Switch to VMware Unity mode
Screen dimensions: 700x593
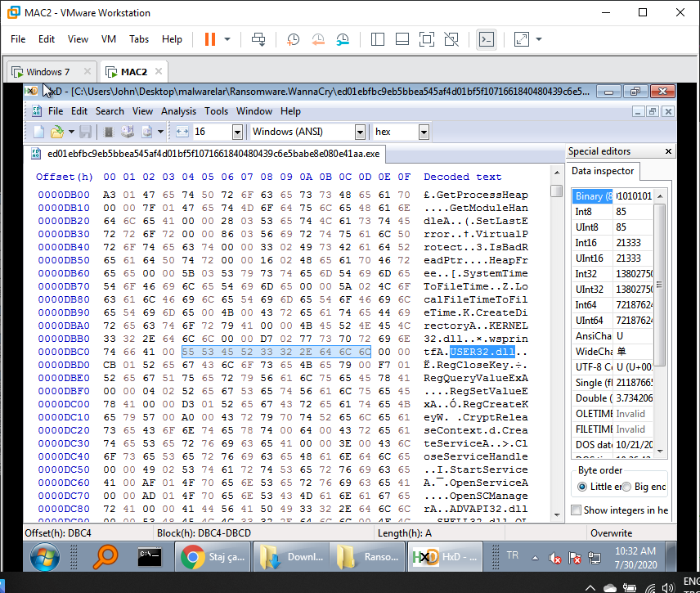tap(451, 39)
